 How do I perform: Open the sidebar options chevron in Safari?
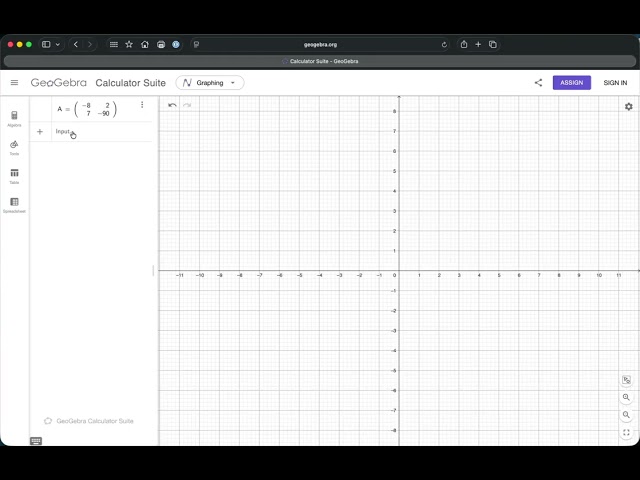pos(58,44)
